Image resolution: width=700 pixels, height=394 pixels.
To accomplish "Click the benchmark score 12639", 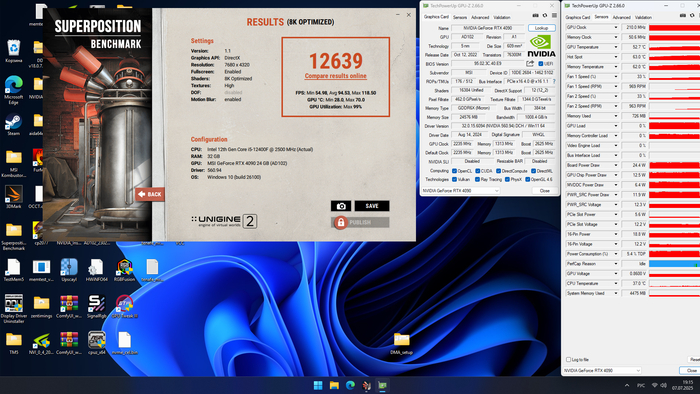I will (x=336, y=61).
